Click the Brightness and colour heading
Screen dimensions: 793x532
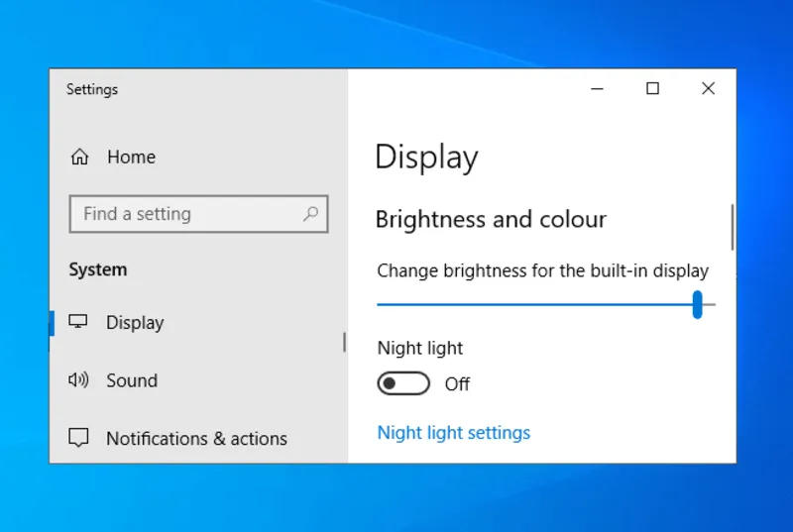491,219
